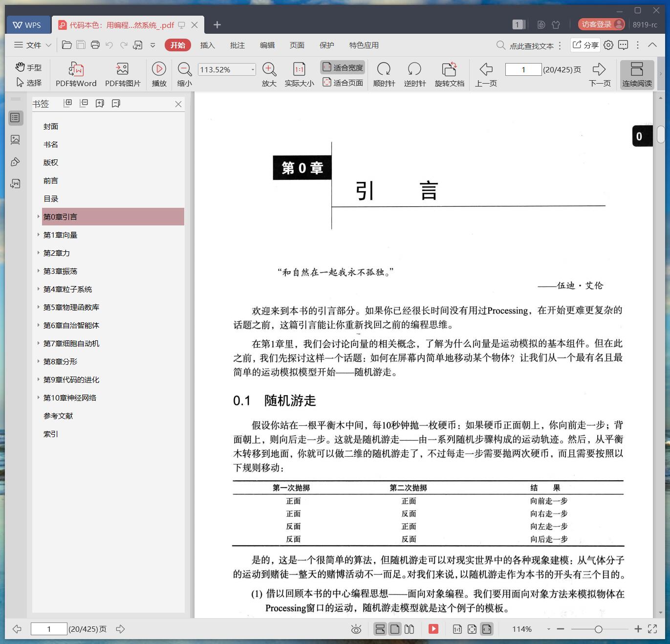Close the bookmark panel
Screen dimensions: 670x644
(x=178, y=104)
